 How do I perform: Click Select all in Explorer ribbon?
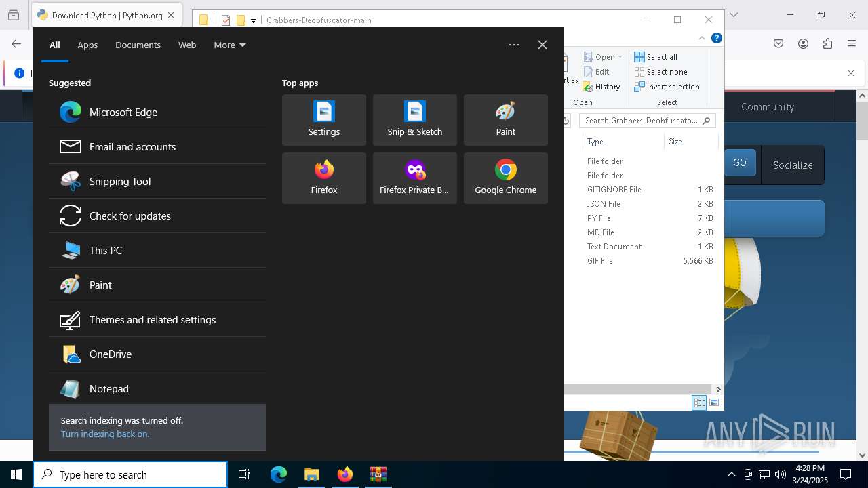(x=656, y=57)
